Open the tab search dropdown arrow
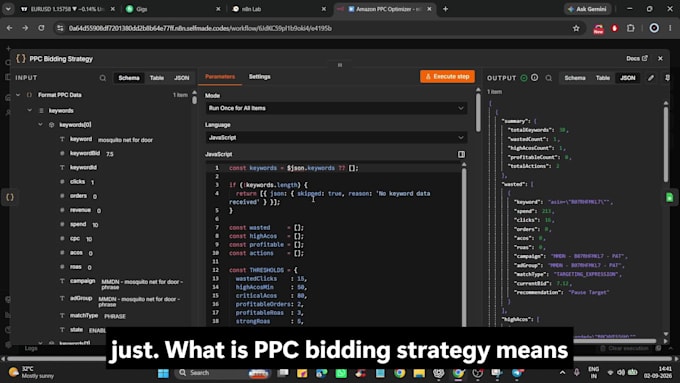The image size is (680, 383). 8,9
